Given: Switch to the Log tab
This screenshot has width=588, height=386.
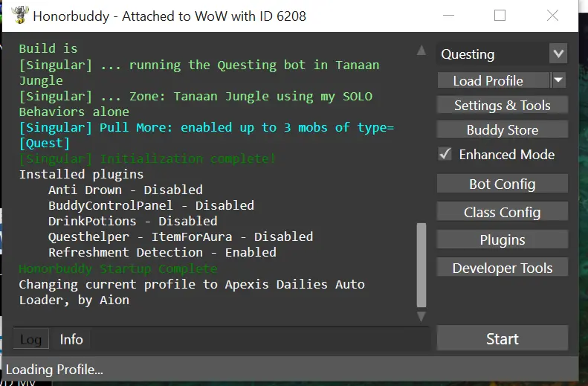Looking at the screenshot, I should pos(30,339).
